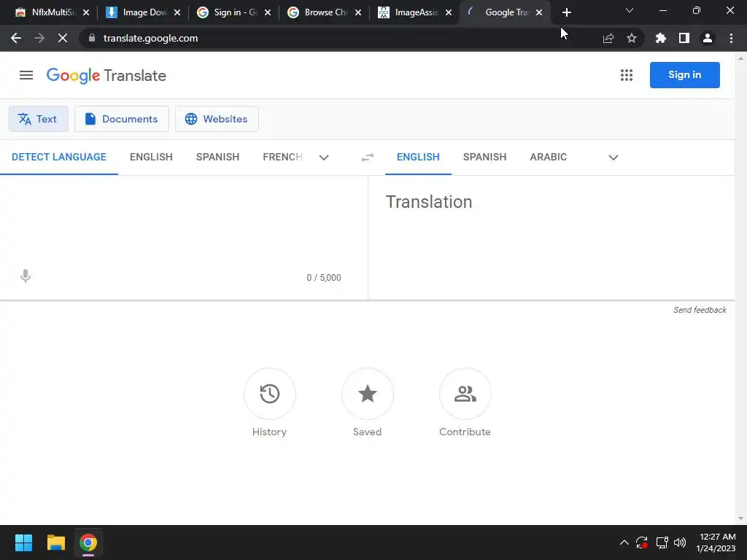Switch to NflxMultiSu browser tab

[x=45, y=13]
